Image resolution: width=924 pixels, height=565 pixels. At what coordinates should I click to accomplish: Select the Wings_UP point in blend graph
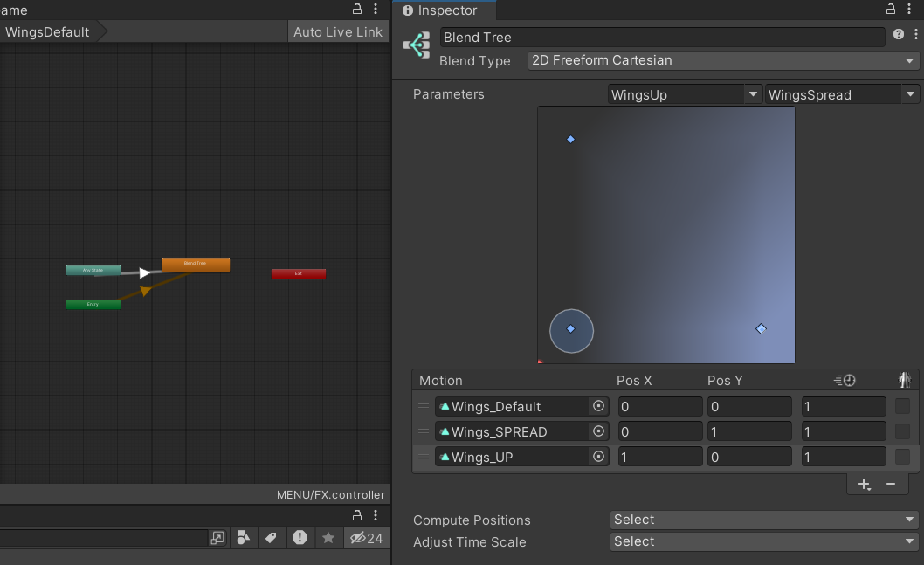click(x=761, y=328)
